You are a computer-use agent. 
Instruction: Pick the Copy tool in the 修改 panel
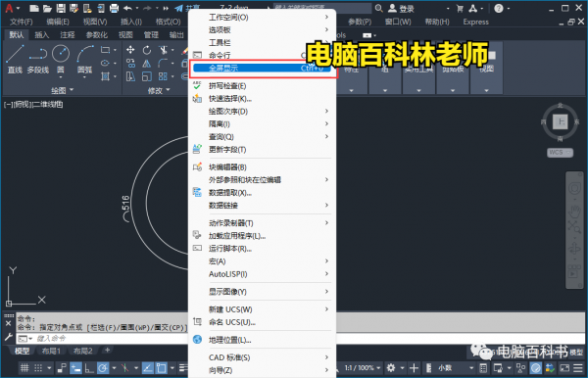point(130,64)
